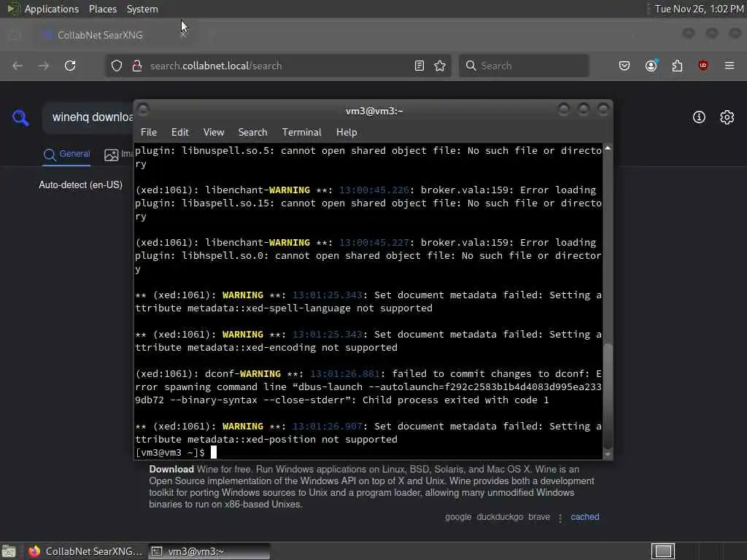Click the SearXNG magnifier search icon
The height and width of the screenshot is (560, 747).
(x=20, y=117)
